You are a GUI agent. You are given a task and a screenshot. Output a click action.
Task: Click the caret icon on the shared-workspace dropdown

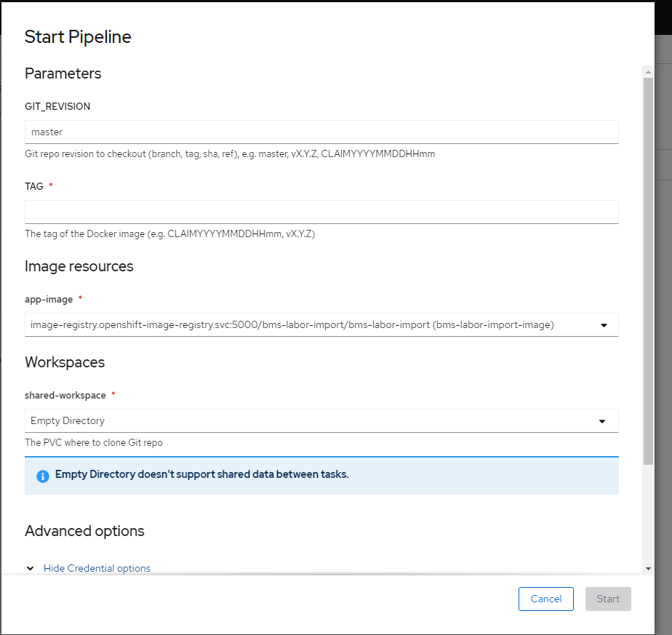coord(601,420)
